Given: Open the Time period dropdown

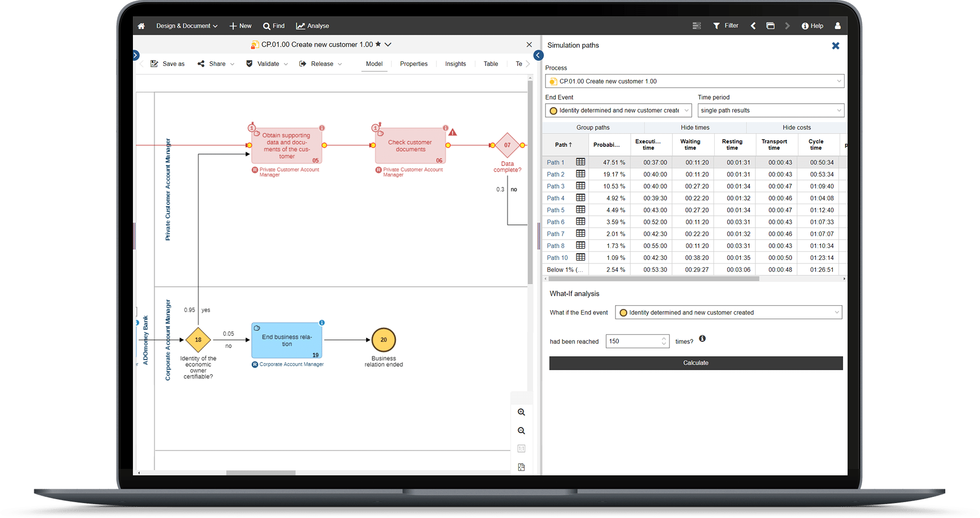Looking at the screenshot, I should (839, 111).
